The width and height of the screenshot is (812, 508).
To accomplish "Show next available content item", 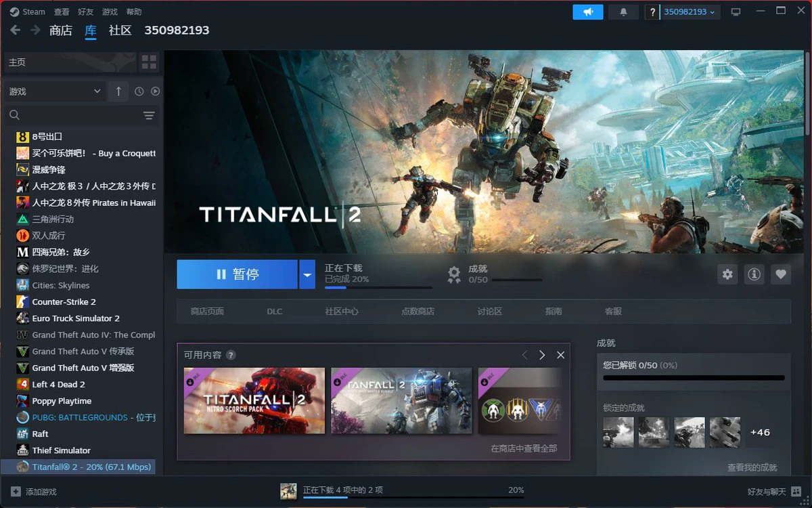I will [x=542, y=355].
